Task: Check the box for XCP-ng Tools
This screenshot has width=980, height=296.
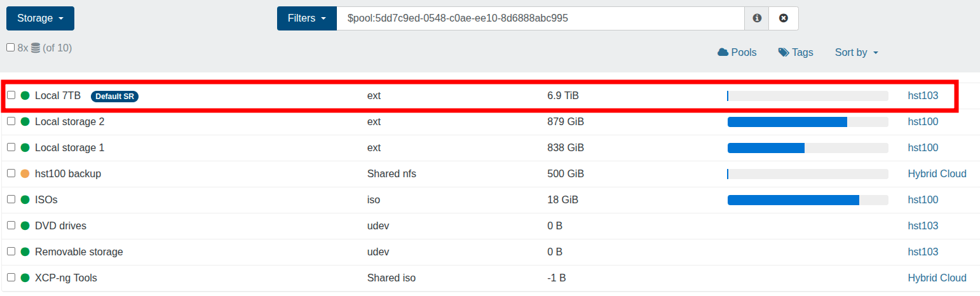Action: 11,277
